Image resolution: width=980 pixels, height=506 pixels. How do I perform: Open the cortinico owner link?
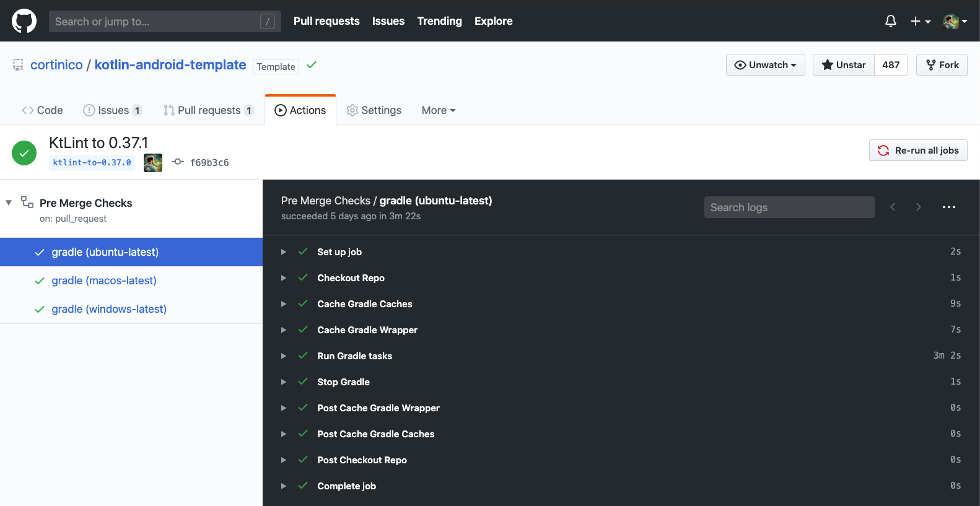56,64
